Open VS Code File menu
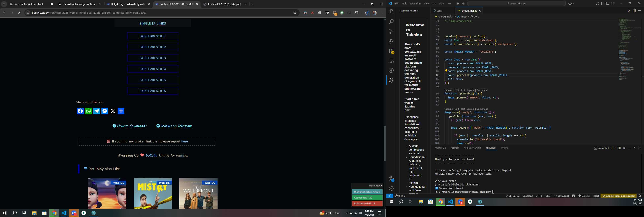This screenshot has height=217, width=644. 397,3
